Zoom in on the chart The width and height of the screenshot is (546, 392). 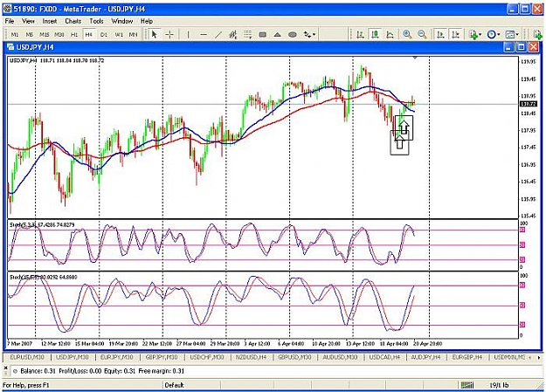click(407, 34)
